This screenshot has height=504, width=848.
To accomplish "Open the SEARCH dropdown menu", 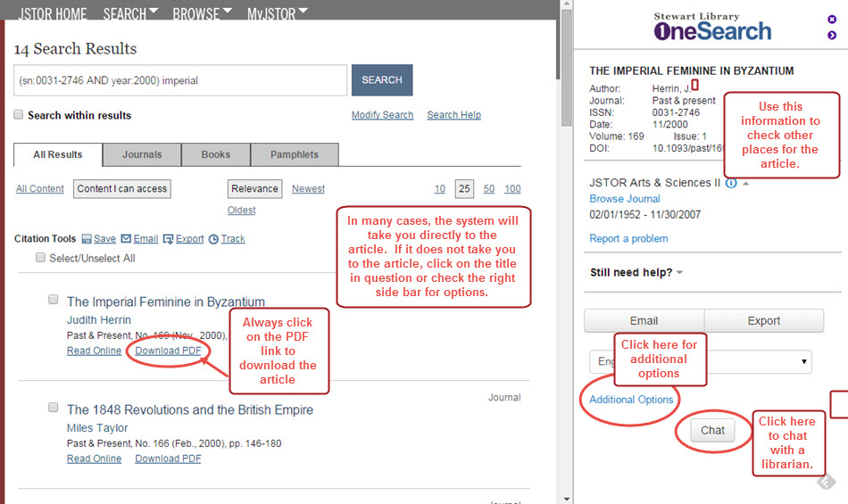I will [130, 13].
